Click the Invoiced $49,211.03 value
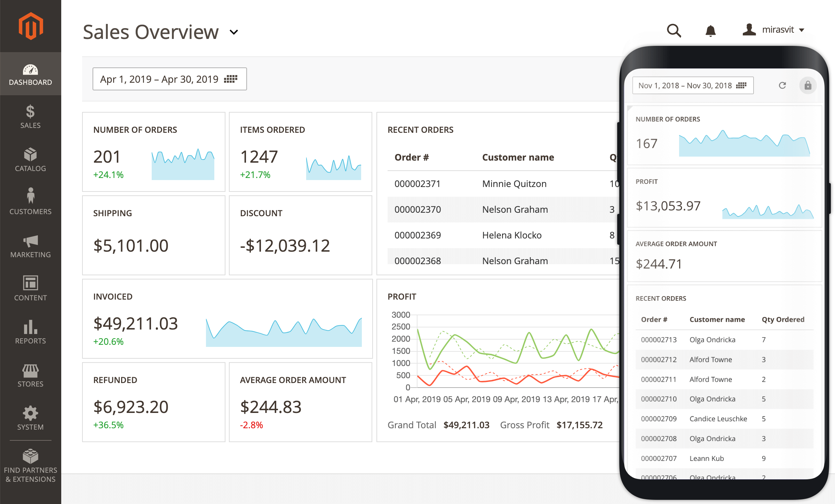Viewport: 835px width, 504px height. (136, 324)
